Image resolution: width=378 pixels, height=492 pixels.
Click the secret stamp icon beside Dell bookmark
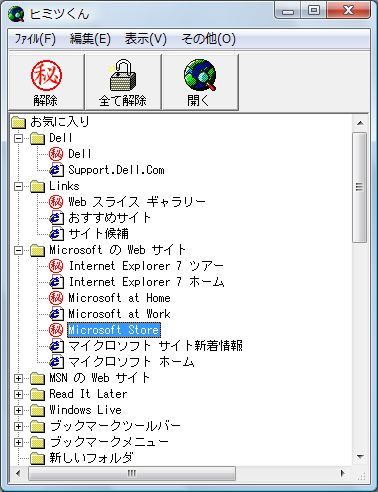56,154
